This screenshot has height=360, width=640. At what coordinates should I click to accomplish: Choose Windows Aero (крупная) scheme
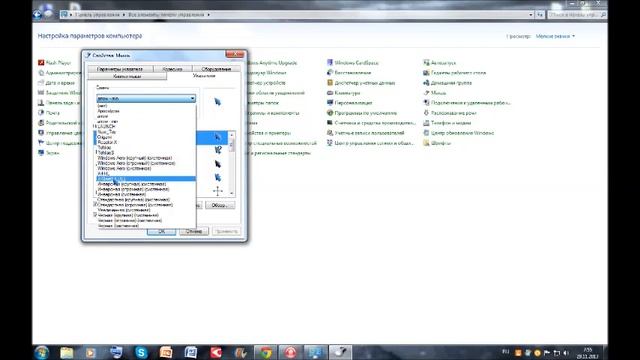146,158
